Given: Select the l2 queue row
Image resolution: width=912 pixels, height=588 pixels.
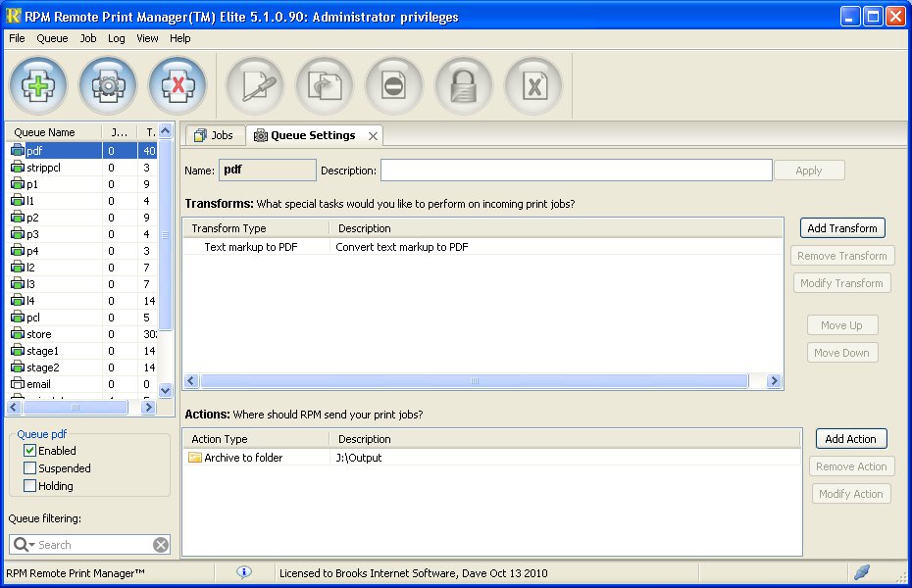Looking at the screenshot, I should 82,268.
